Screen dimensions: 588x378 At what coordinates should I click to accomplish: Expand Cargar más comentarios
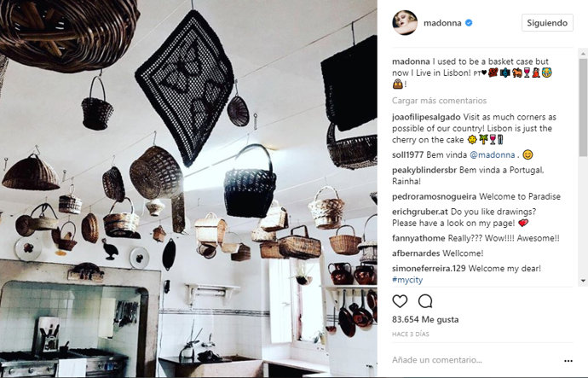(x=439, y=101)
